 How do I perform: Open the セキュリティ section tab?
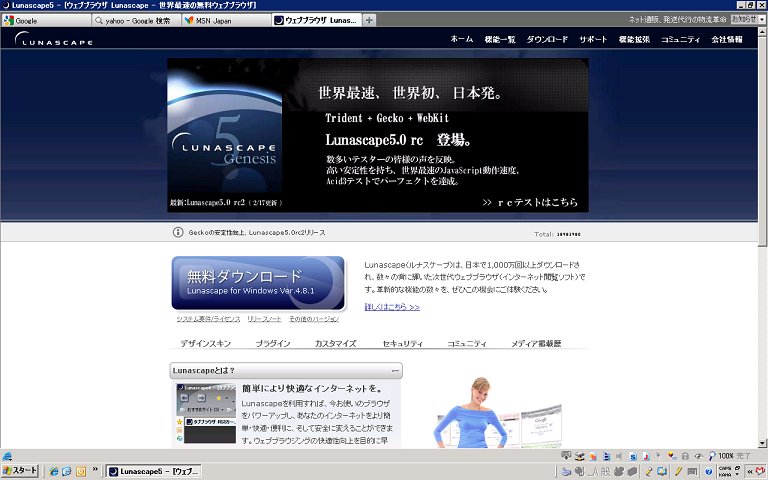click(x=403, y=343)
